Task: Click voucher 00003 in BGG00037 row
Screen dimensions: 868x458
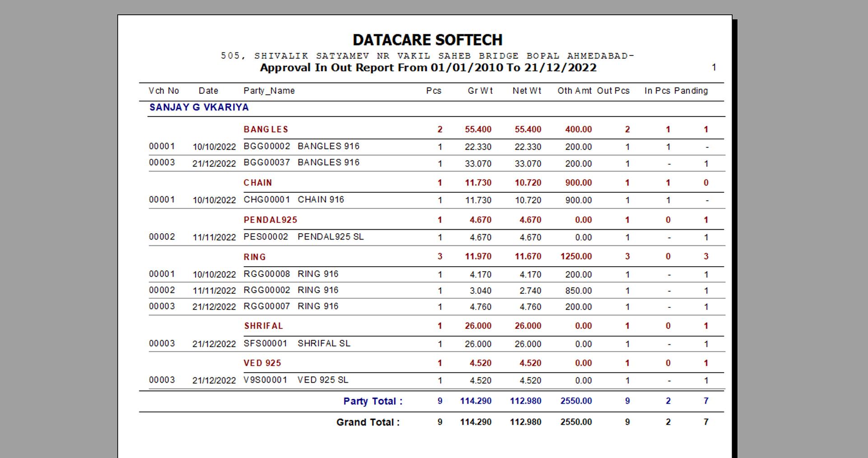Action: [162, 162]
